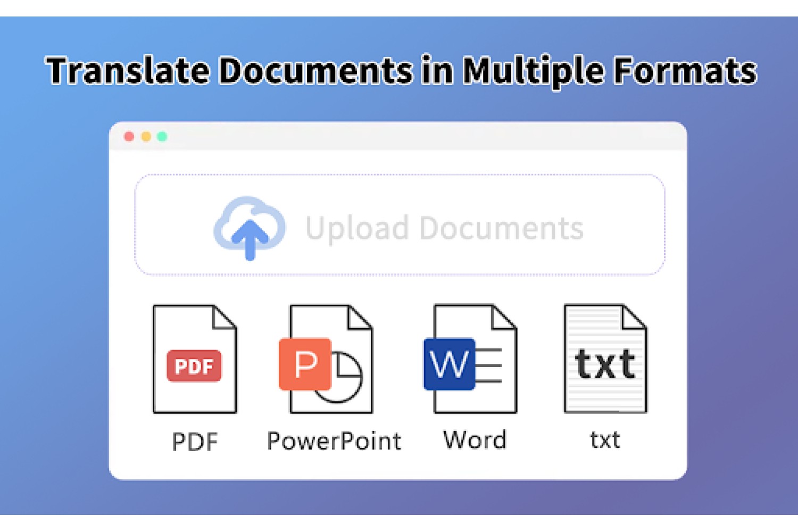
Task: Click the "PowerPoint" label text
Action: click(334, 441)
